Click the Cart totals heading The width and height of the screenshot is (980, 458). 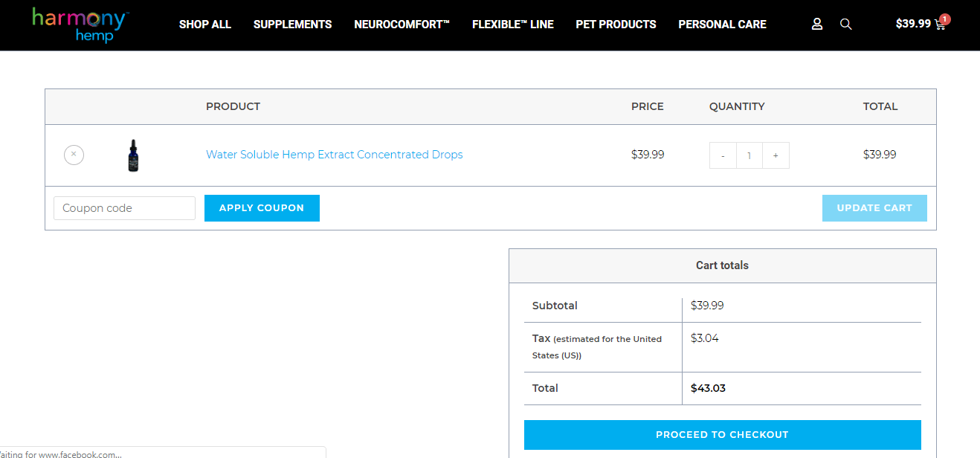(x=722, y=265)
